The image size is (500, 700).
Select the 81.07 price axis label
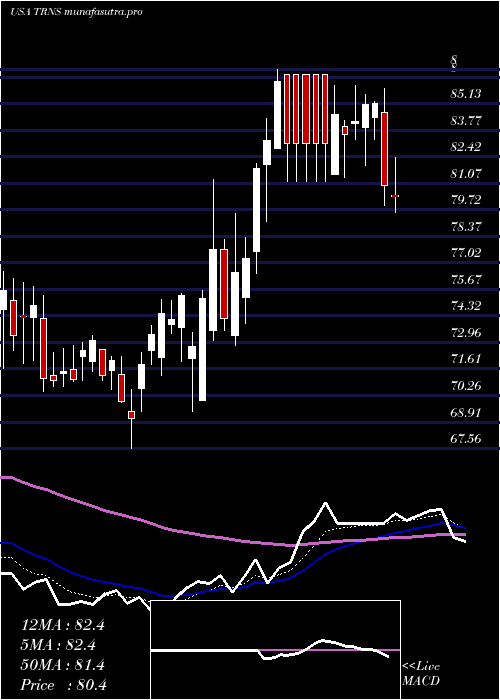[x=466, y=173]
